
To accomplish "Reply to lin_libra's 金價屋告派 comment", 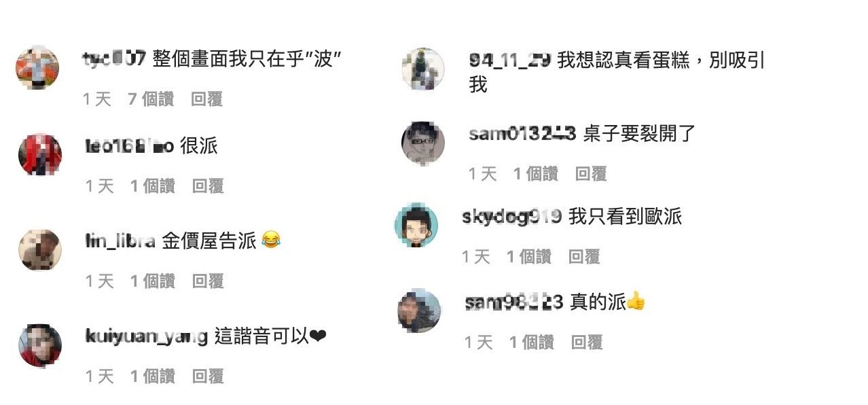I will (208, 281).
